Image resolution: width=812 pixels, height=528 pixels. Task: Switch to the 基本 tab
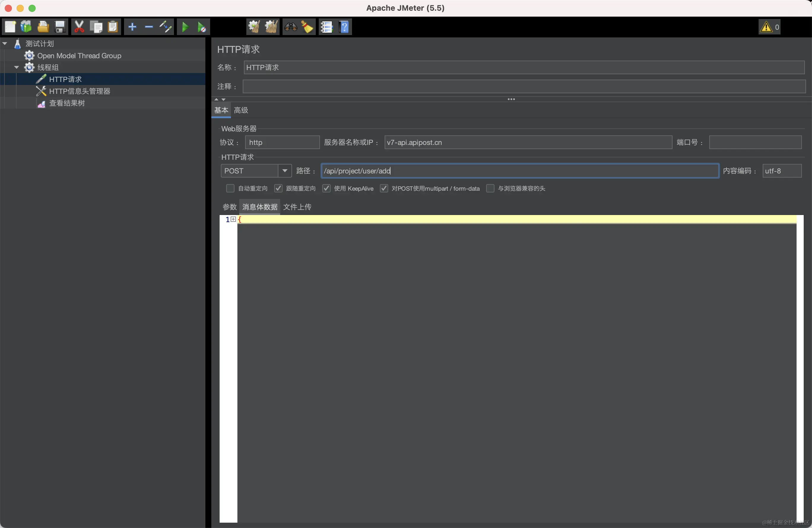click(221, 110)
